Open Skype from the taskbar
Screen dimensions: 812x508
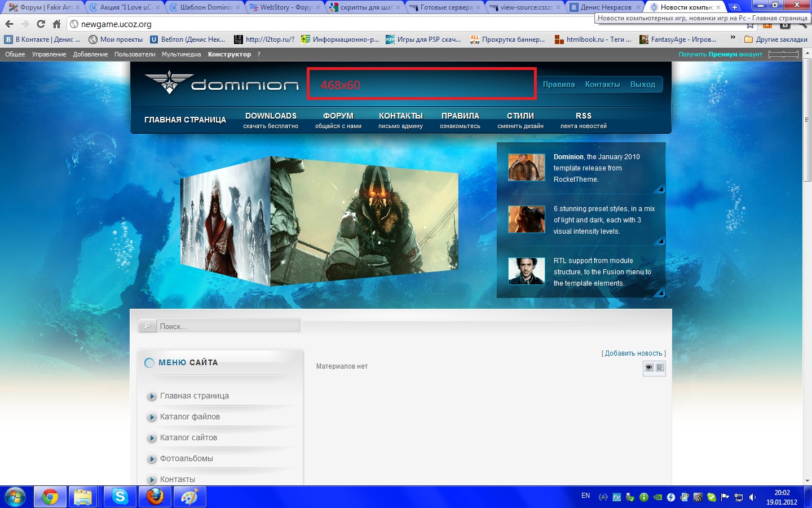pos(120,497)
